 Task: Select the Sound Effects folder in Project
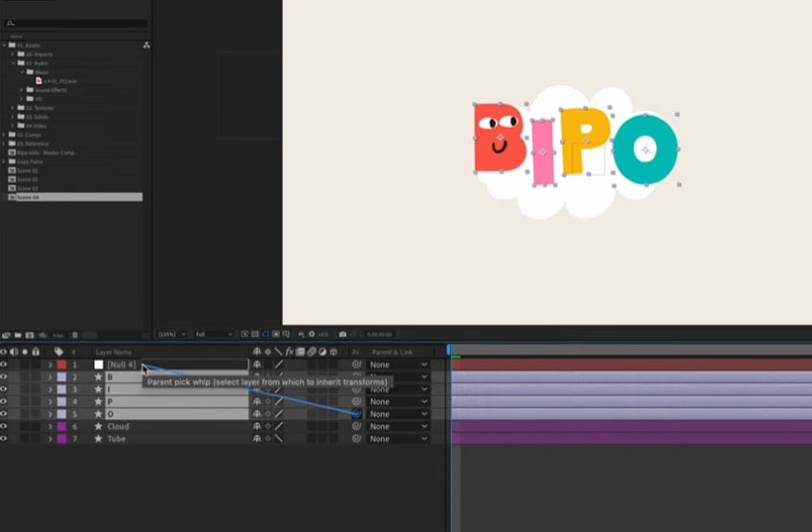pyautogui.click(x=51, y=90)
